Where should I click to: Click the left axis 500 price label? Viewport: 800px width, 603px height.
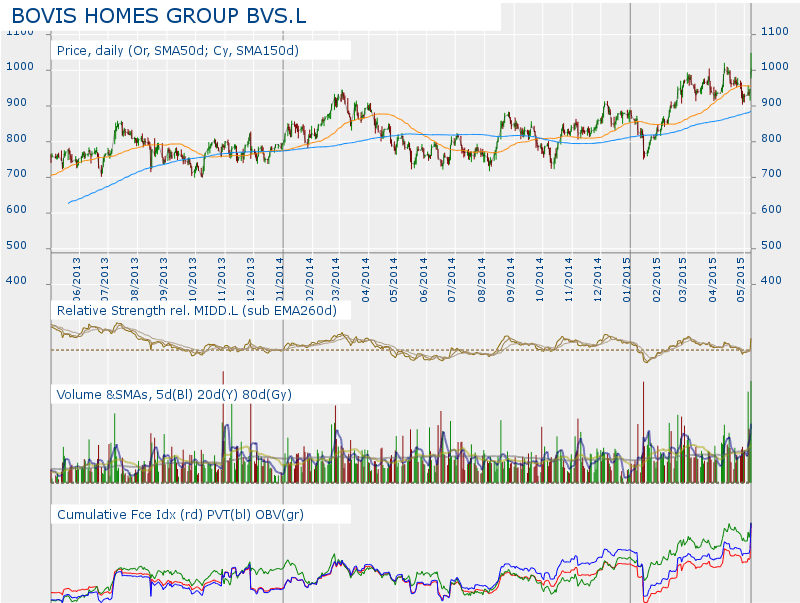tap(17, 245)
